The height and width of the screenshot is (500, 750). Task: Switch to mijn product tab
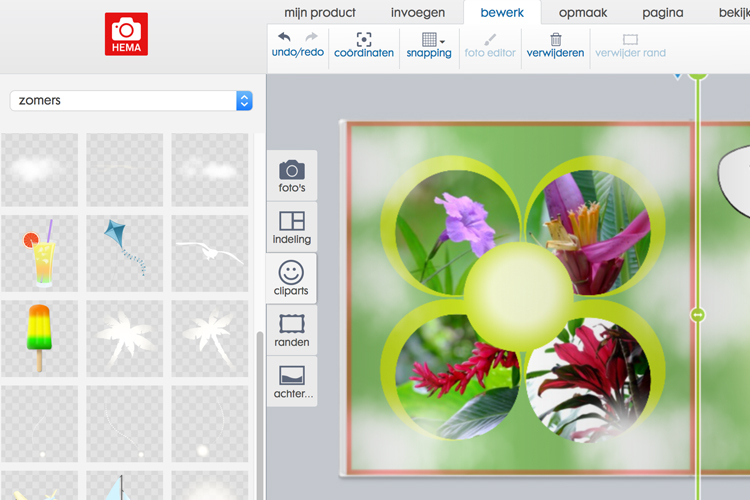(320, 12)
